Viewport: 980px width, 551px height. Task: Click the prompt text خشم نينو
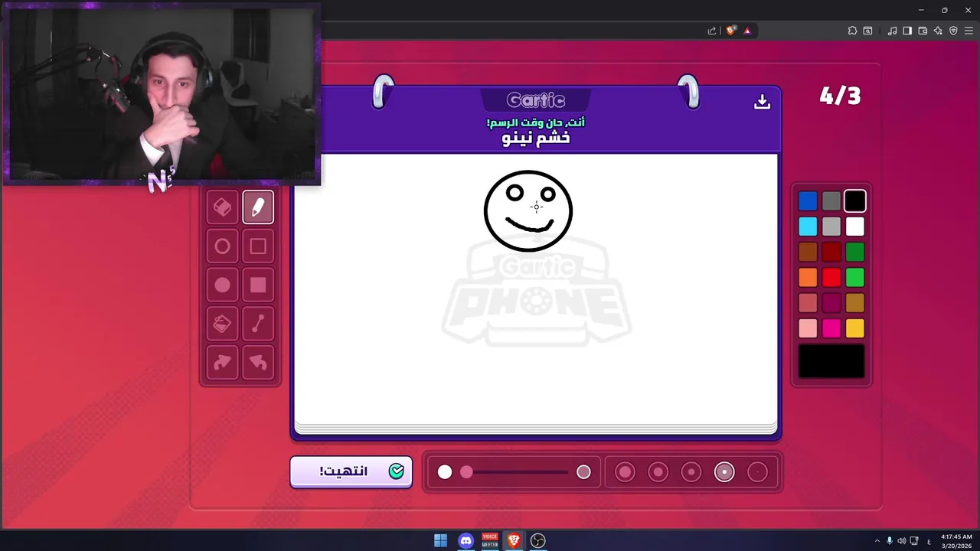point(536,138)
